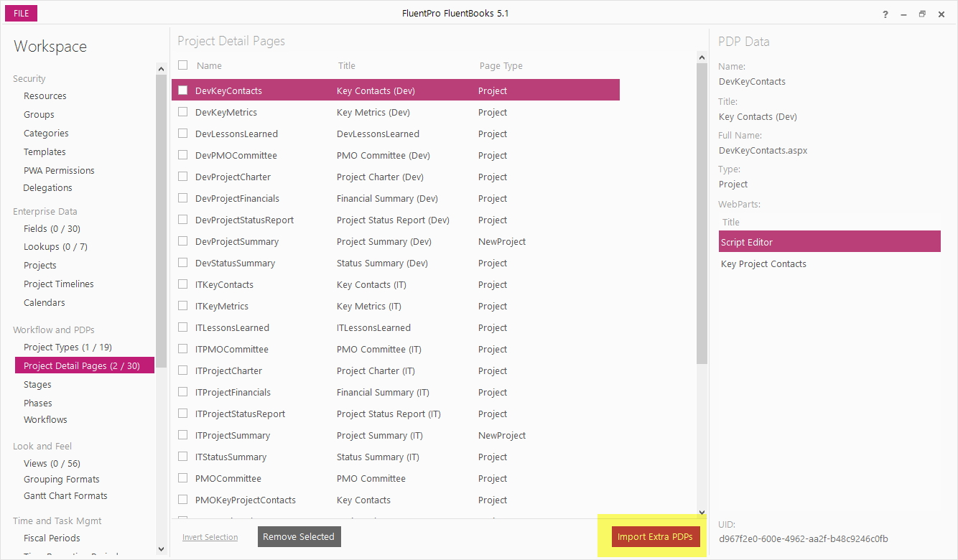Screen dimensions: 958x560
Task: Open Project Timelines
Action: click(59, 284)
